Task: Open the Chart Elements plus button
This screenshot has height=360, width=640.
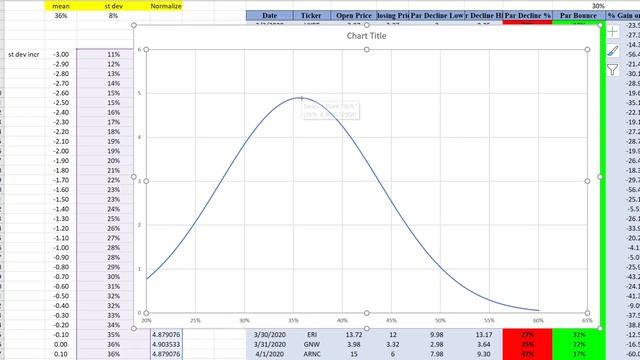Action: click(x=613, y=32)
